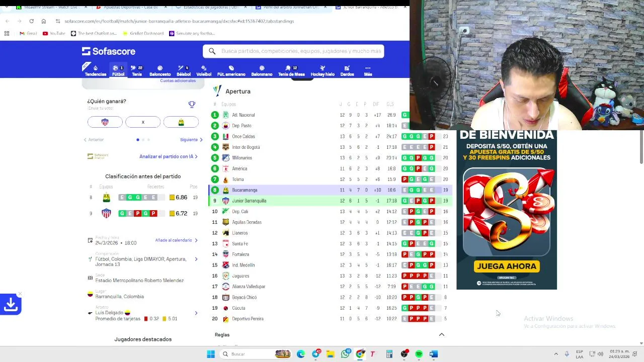The width and height of the screenshot is (644, 362).
Task: Open América team row
Action: tap(330, 168)
